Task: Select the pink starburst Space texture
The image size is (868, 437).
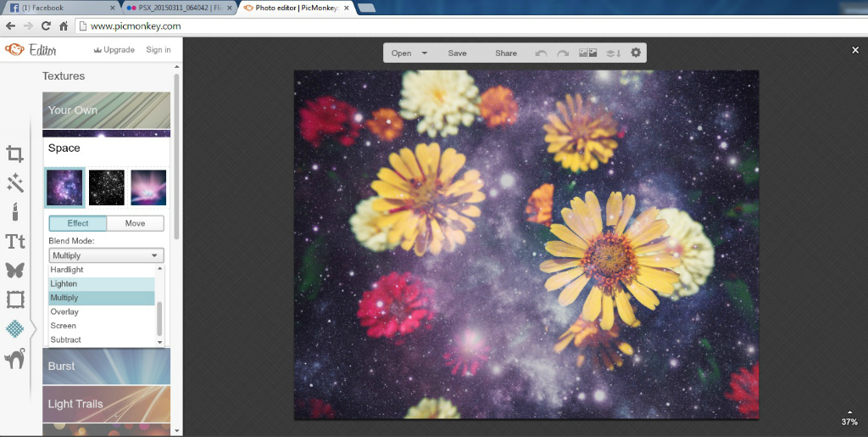Action: pos(148,188)
